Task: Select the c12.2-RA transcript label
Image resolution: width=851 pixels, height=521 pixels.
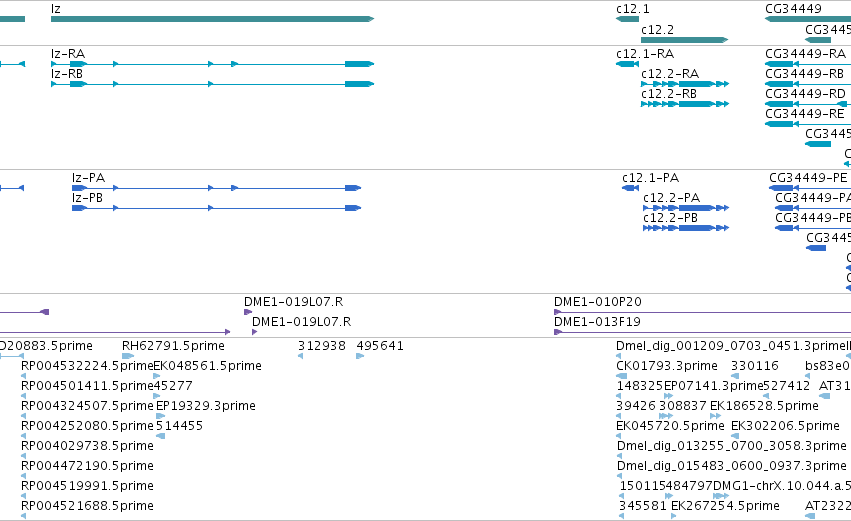Action: point(670,74)
